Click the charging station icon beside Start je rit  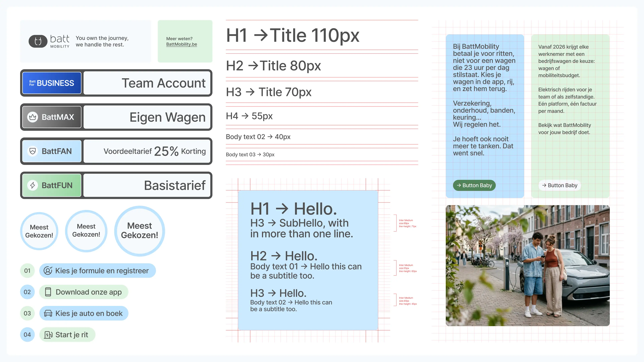coord(48,335)
